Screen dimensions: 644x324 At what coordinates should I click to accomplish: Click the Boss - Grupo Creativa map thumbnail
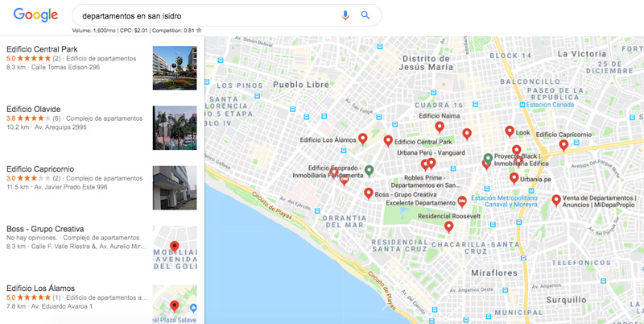coord(175,248)
